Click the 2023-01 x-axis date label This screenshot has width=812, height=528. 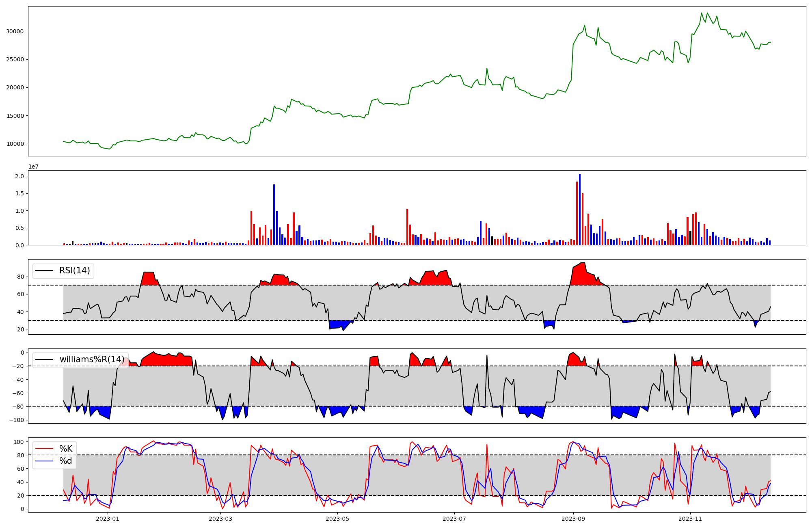108,519
